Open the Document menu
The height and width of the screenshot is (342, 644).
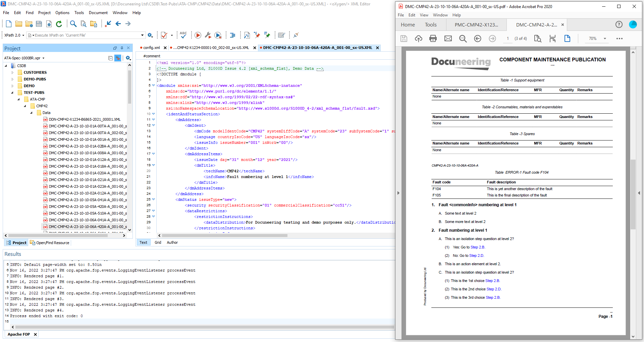98,13
